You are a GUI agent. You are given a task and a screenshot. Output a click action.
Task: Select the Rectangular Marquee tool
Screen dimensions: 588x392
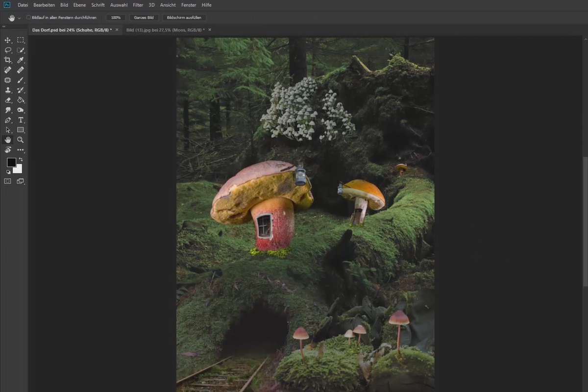(x=21, y=40)
